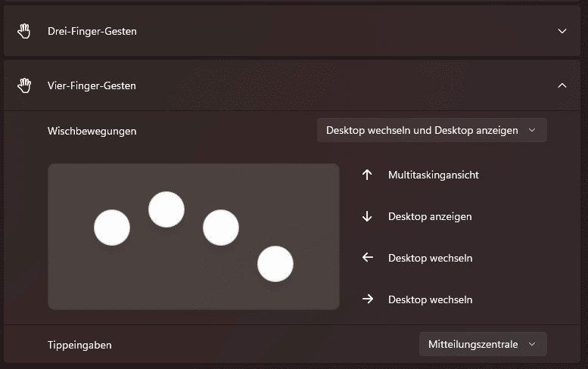Click the left arrow for Desktop wechseln
Image resolution: width=588 pixels, height=369 pixels.
pos(368,257)
